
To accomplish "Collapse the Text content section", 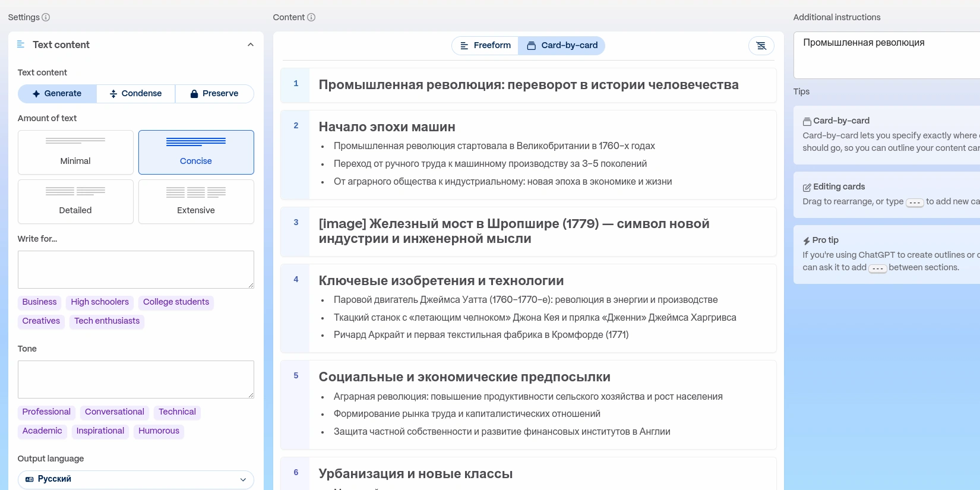I will (250, 45).
